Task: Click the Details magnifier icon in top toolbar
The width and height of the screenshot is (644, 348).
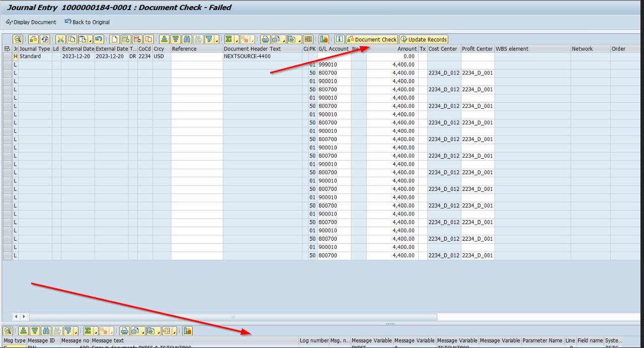Action: [18, 39]
